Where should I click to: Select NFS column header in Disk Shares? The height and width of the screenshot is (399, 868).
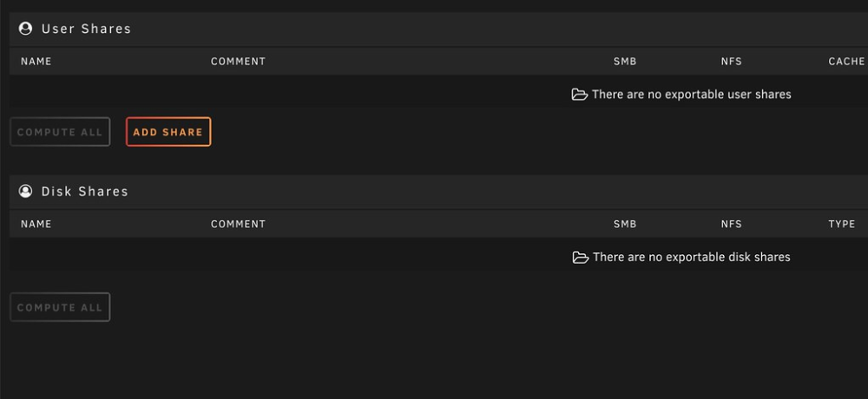click(x=731, y=224)
